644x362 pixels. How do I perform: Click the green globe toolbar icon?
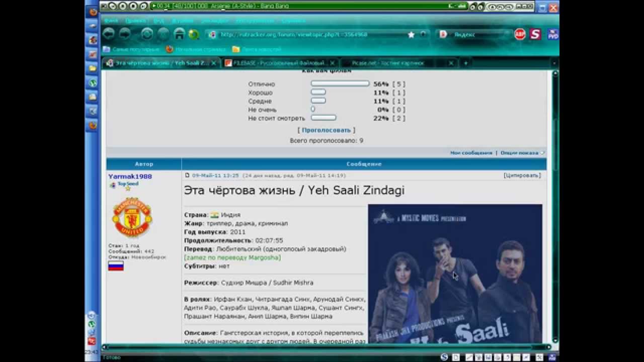pos(194,34)
